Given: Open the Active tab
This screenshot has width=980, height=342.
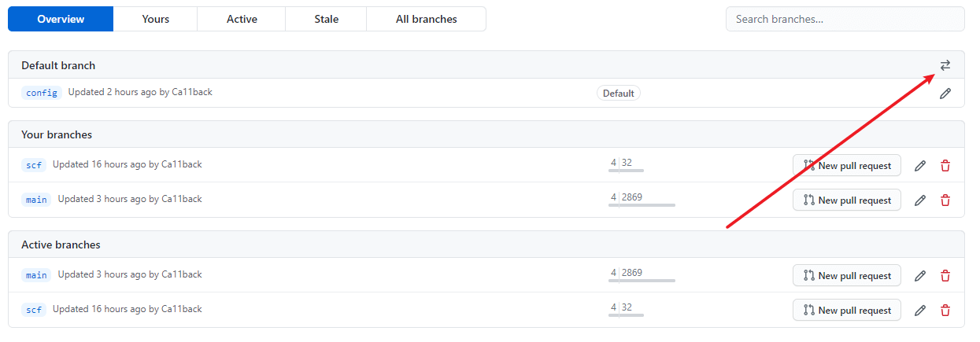Looking at the screenshot, I should coord(242,19).
